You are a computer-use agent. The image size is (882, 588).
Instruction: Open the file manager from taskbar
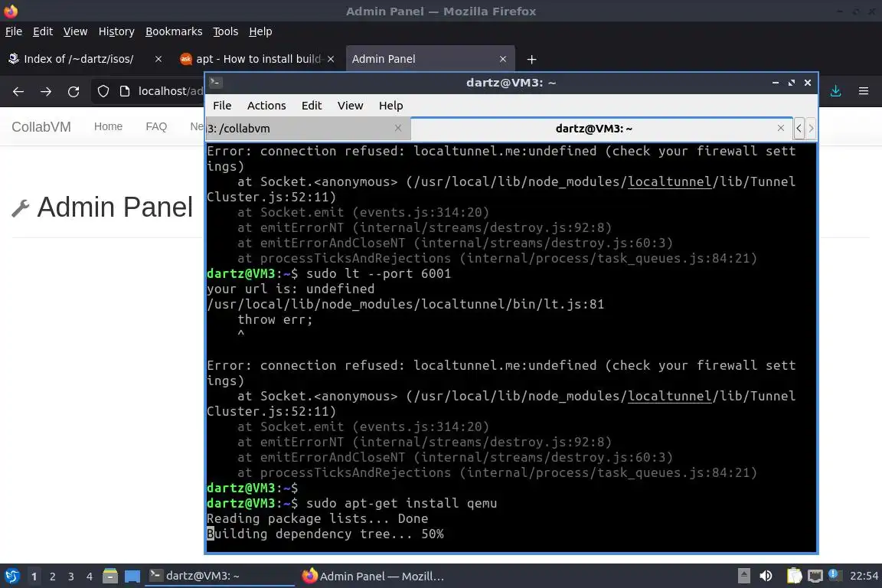coord(110,576)
